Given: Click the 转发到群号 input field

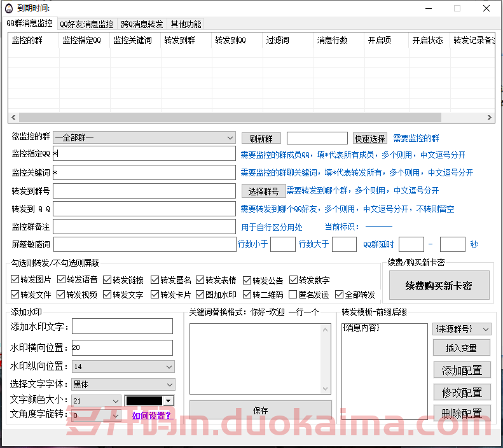Looking at the screenshot, I should pos(144,191).
